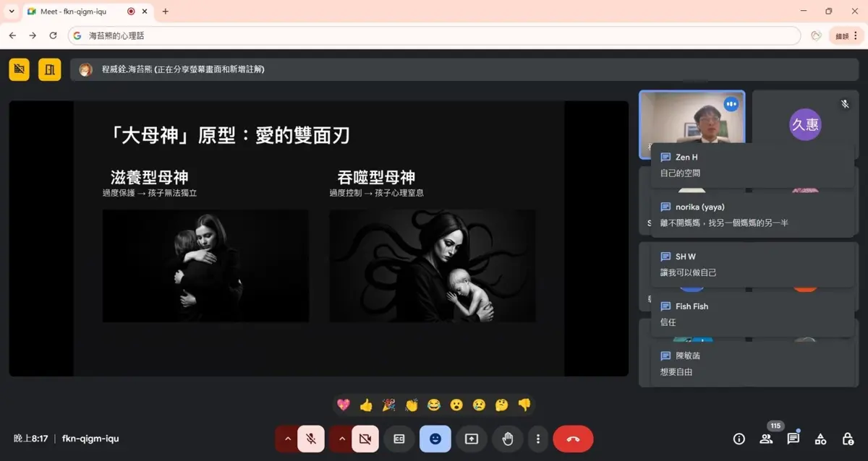The height and width of the screenshot is (461, 868).
Task: Reload the page
Action: [x=53, y=35]
